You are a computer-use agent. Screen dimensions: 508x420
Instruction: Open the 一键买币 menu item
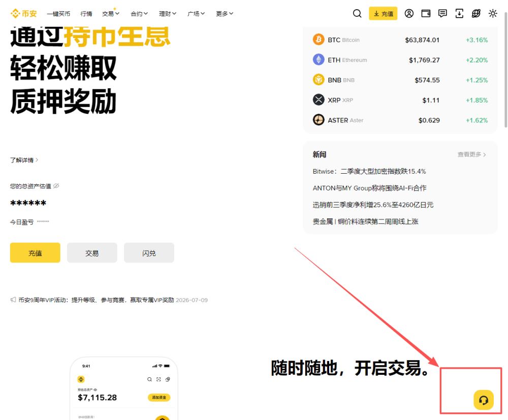[x=58, y=14]
